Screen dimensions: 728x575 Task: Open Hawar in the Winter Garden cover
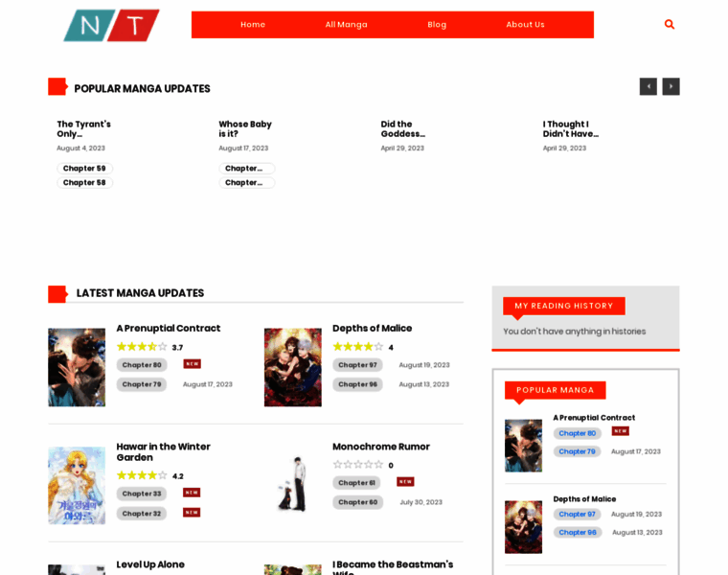[77, 485]
